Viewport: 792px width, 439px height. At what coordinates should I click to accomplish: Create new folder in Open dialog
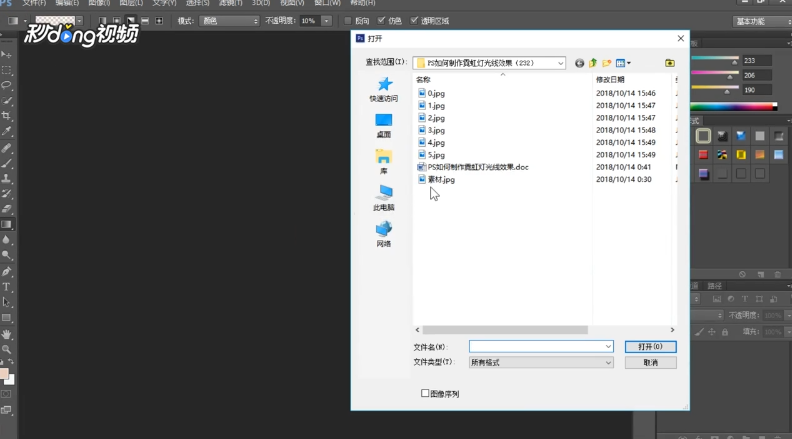click(x=607, y=63)
